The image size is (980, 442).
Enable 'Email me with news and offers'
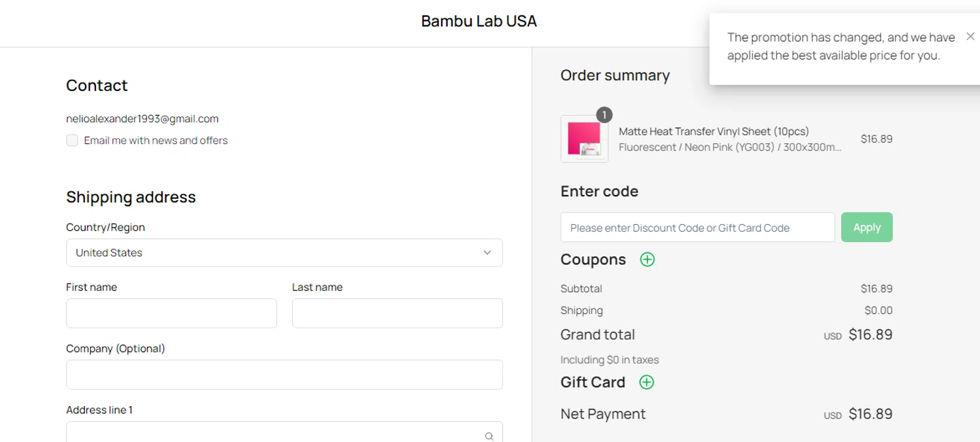73,141
